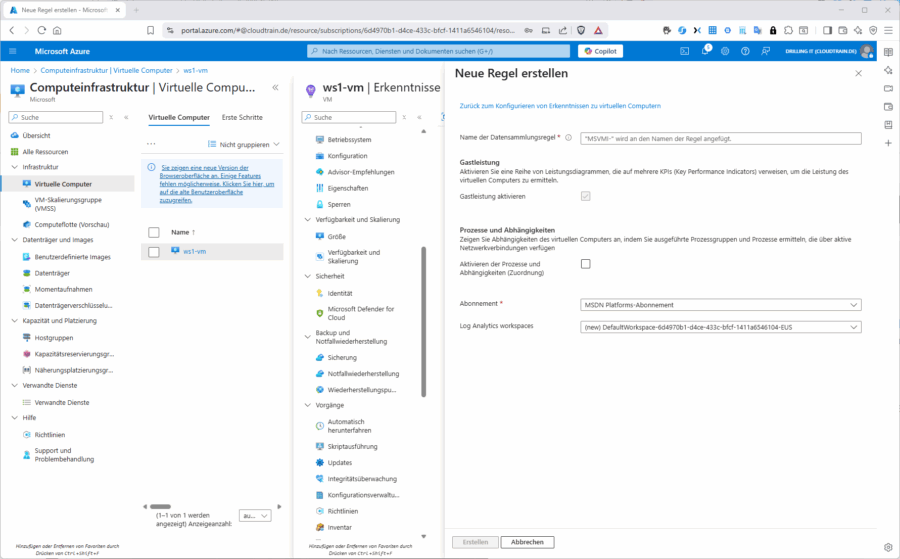
Task: Open Skriptausführung entry
Action: pos(352,446)
